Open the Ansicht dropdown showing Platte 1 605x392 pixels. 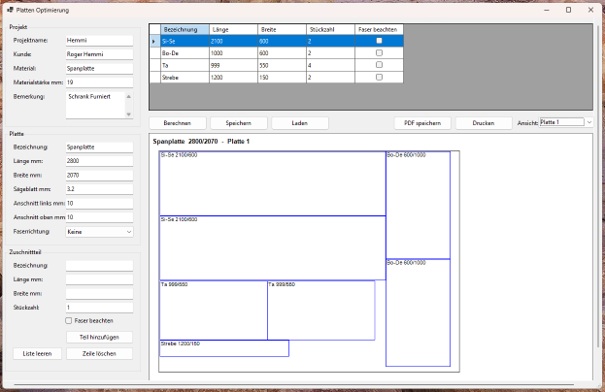[566, 122]
